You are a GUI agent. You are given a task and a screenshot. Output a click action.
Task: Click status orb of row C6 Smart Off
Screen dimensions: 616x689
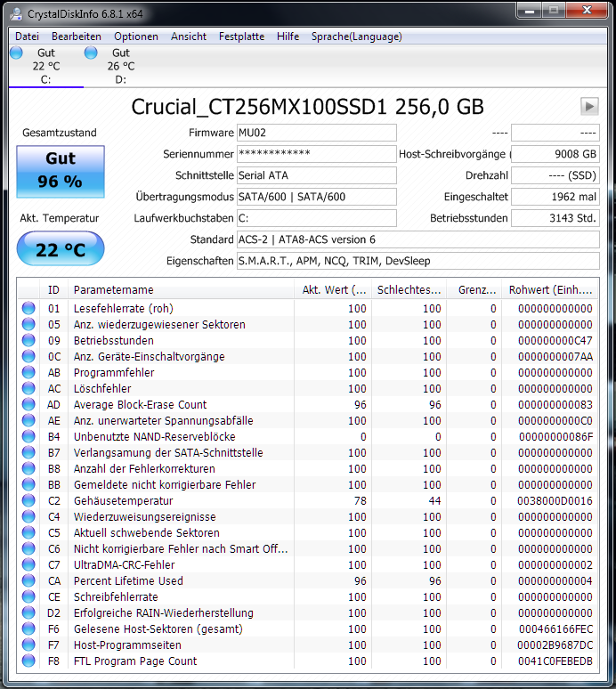28,549
